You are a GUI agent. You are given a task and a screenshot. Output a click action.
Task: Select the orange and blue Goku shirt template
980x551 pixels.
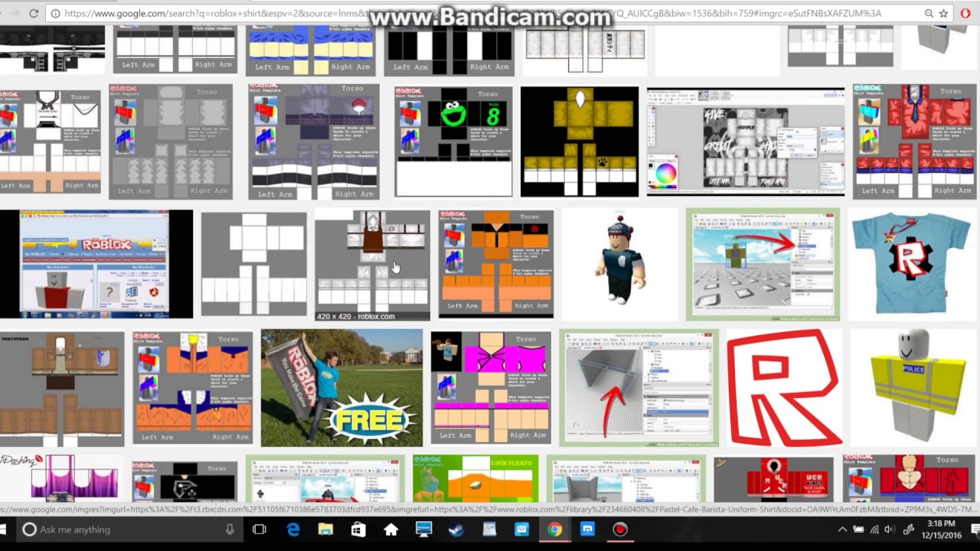(x=192, y=387)
